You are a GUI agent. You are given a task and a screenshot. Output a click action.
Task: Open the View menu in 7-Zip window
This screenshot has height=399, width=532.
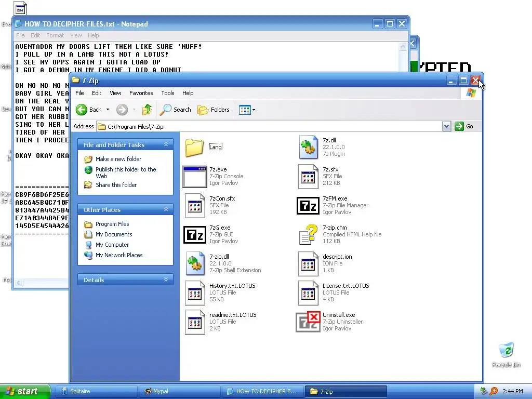click(x=115, y=93)
